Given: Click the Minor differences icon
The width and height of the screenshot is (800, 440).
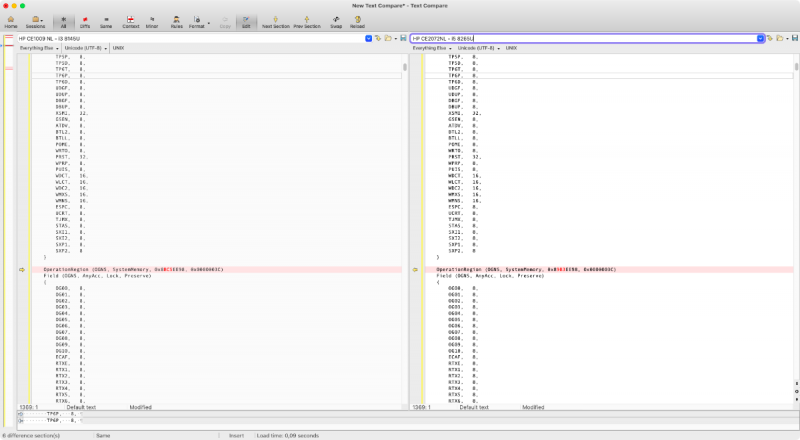Looking at the screenshot, I should tap(152, 22).
